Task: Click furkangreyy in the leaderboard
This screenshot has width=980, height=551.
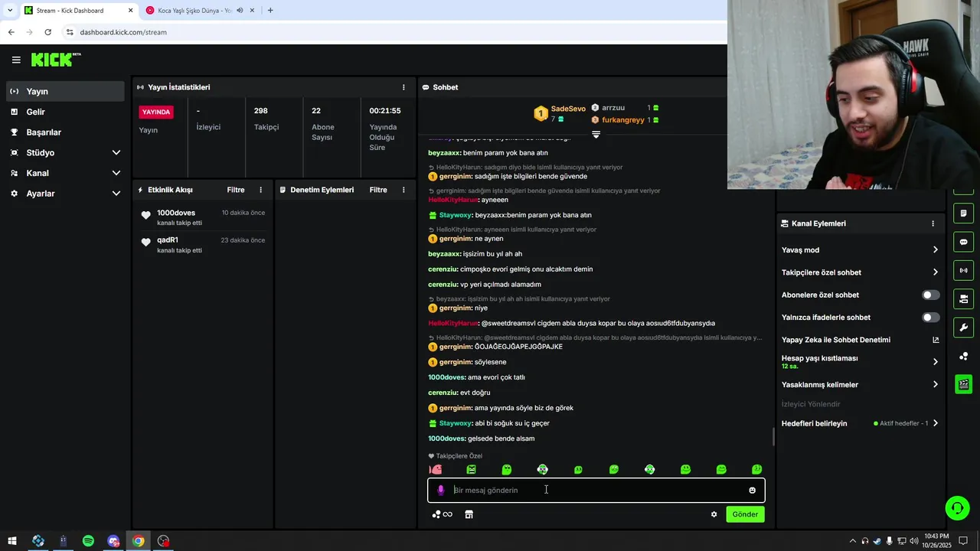Action: point(623,119)
